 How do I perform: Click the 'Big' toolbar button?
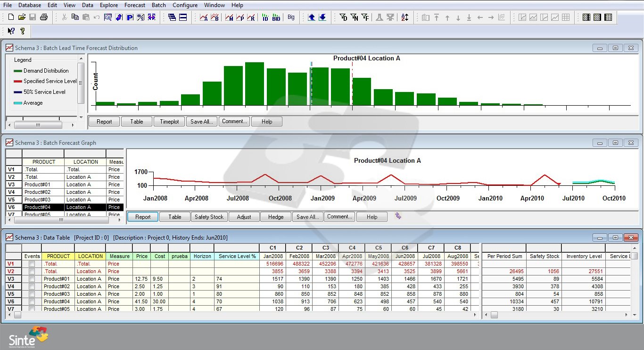point(291,17)
